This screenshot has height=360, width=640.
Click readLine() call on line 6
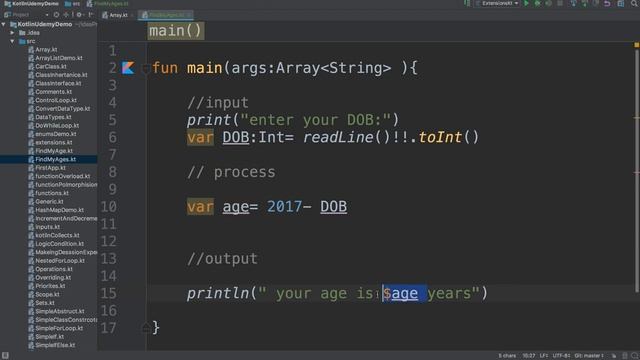pyautogui.click(x=347, y=137)
